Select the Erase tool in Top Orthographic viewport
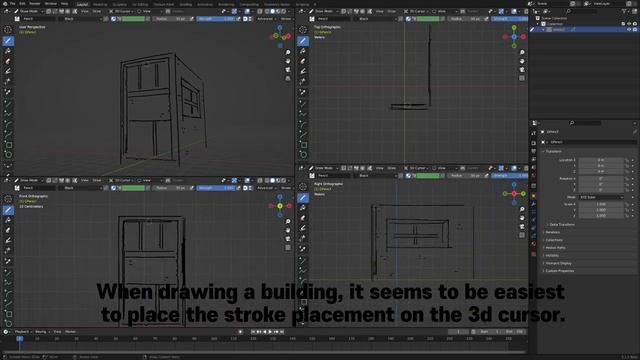 click(303, 61)
